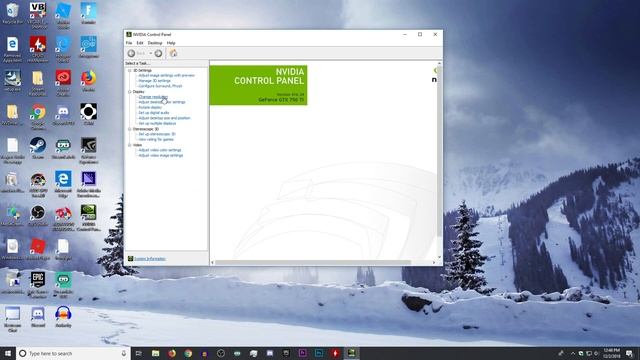This screenshot has width=640, height=360.
Task: Select the Microsoft Edge desktop shortcut
Action: coord(63,184)
